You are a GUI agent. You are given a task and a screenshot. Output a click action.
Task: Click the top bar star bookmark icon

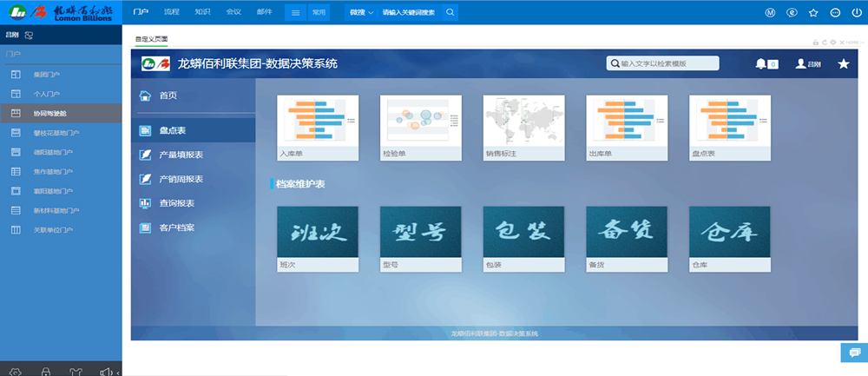[813, 12]
